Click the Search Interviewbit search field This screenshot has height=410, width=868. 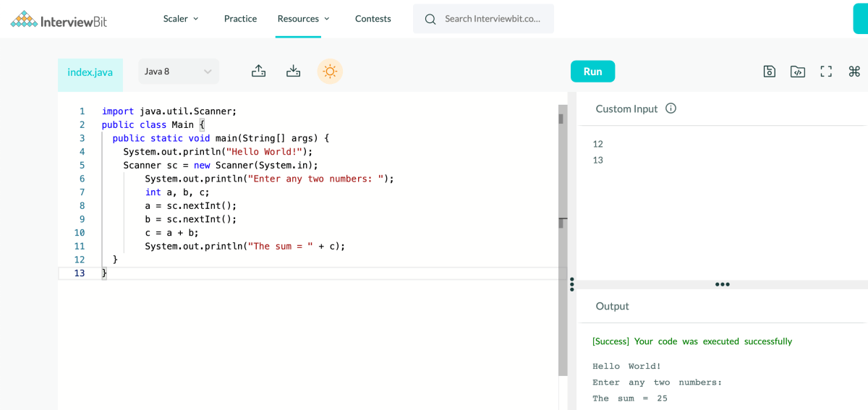click(483, 19)
